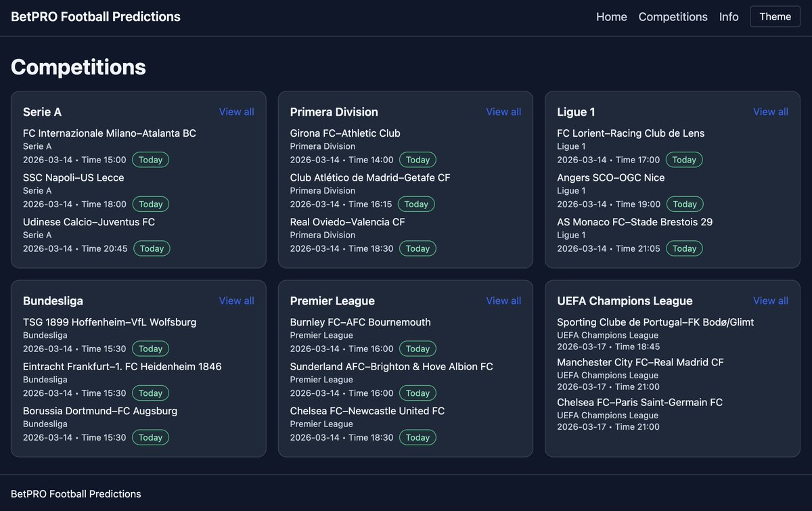Click Today badge for Monaco–Brestois match
The image size is (812, 511).
(684, 248)
